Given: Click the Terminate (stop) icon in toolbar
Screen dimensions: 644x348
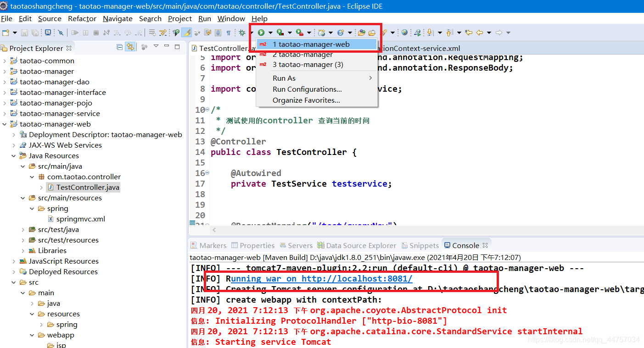Looking at the screenshot, I should (x=96, y=33).
